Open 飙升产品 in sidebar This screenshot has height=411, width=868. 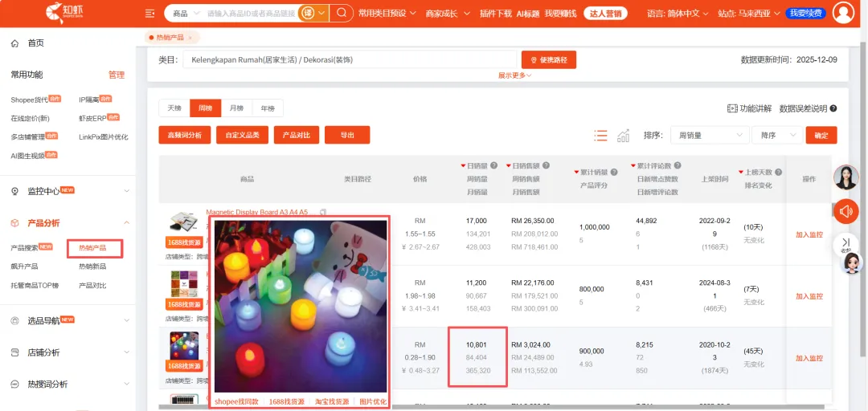pos(24,267)
